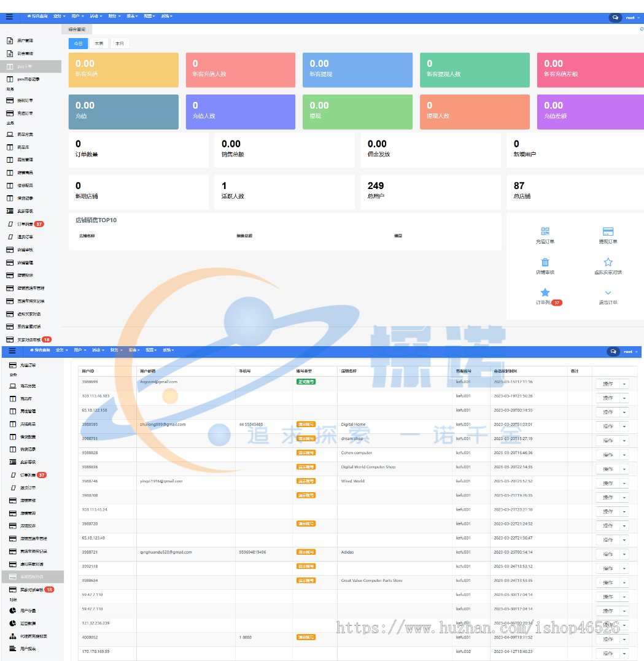644x661 pixels.
Task: Open 操作 dropdown arrow for Wired World row
Action: (x=624, y=484)
